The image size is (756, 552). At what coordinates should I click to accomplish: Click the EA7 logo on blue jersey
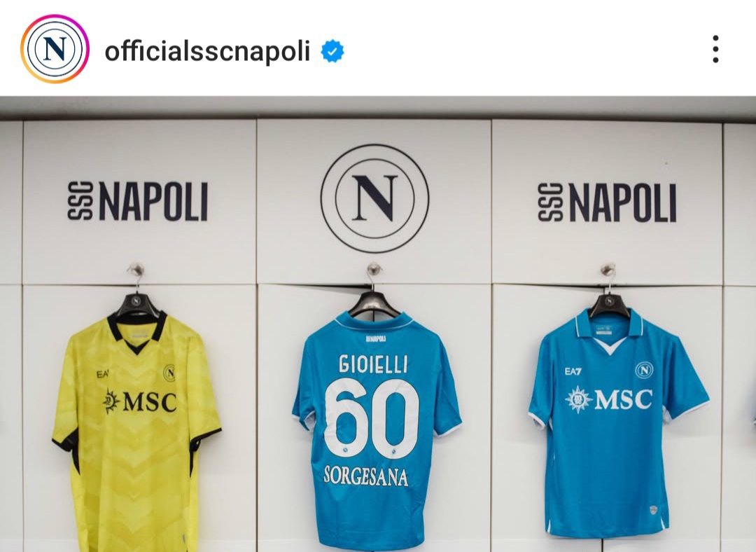coord(573,371)
